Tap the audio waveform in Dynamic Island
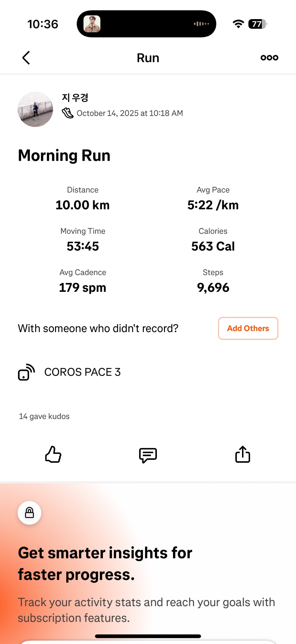 pyautogui.click(x=201, y=24)
